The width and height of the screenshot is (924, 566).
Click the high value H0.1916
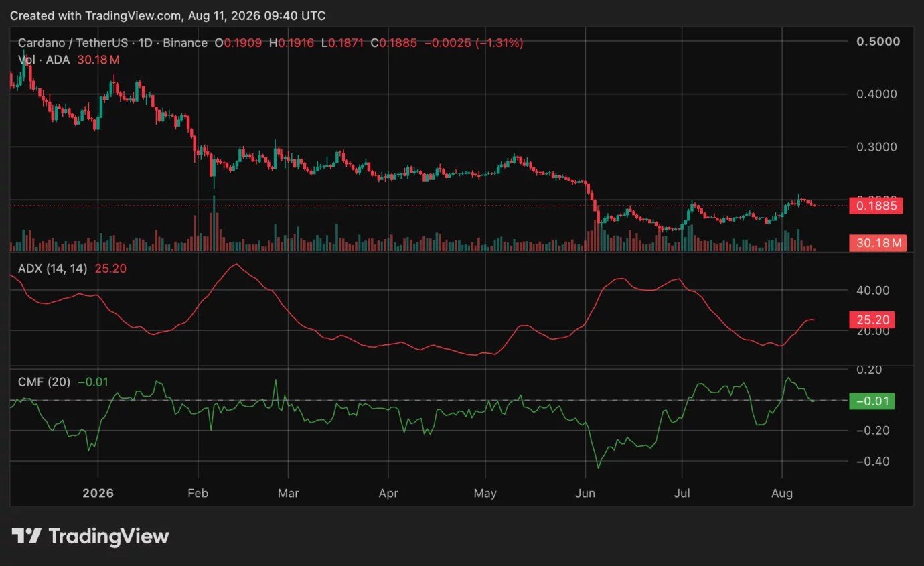293,43
